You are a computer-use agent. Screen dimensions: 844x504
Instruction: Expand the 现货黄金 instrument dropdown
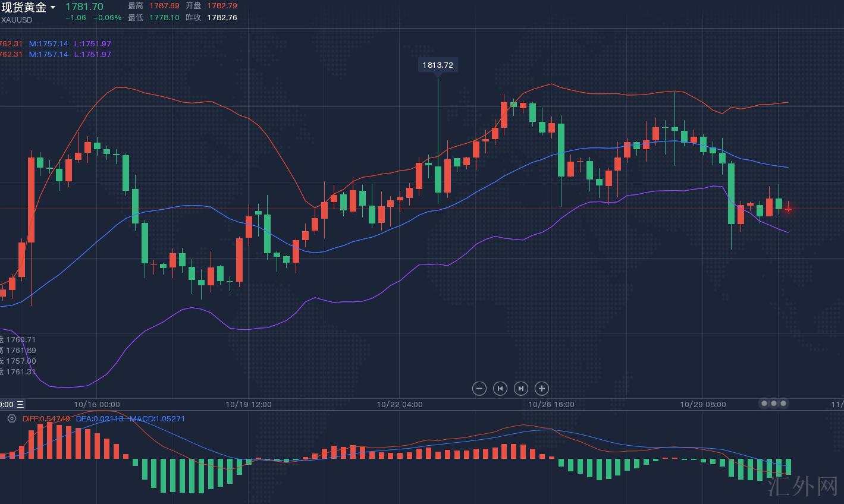click(53, 8)
